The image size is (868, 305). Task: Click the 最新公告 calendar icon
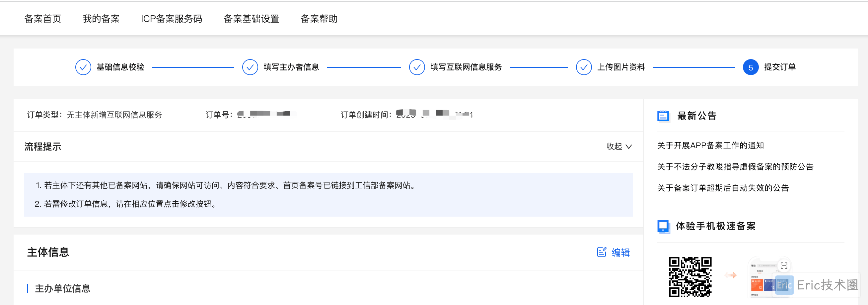(663, 116)
